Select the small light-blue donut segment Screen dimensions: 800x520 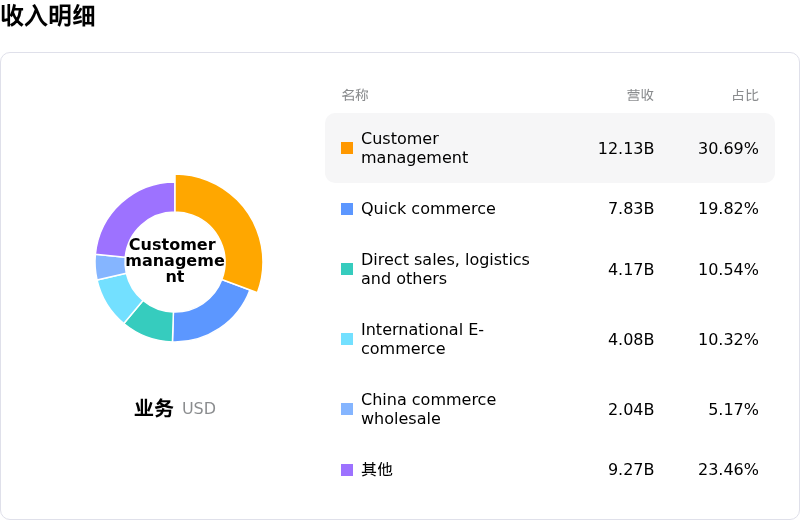[109, 266]
